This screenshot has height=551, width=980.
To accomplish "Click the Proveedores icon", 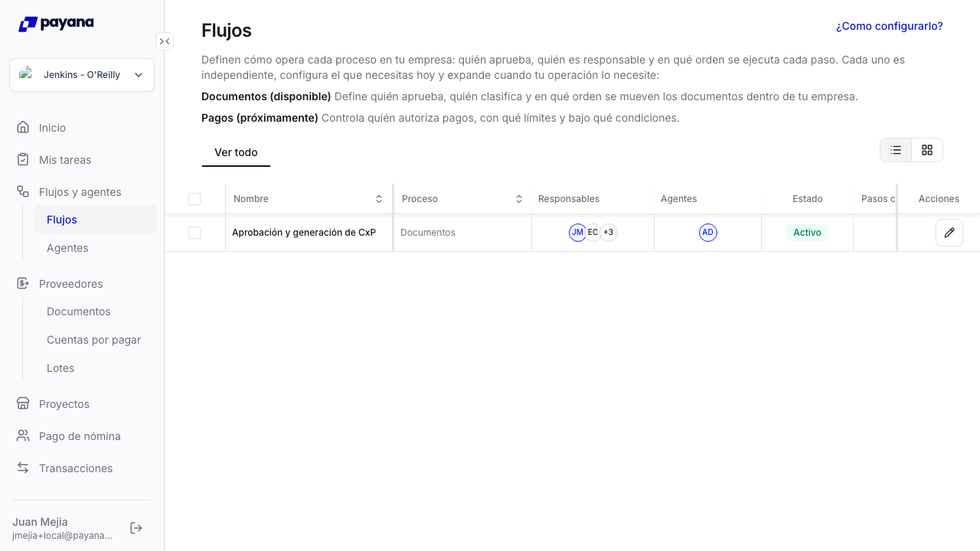I will [23, 284].
